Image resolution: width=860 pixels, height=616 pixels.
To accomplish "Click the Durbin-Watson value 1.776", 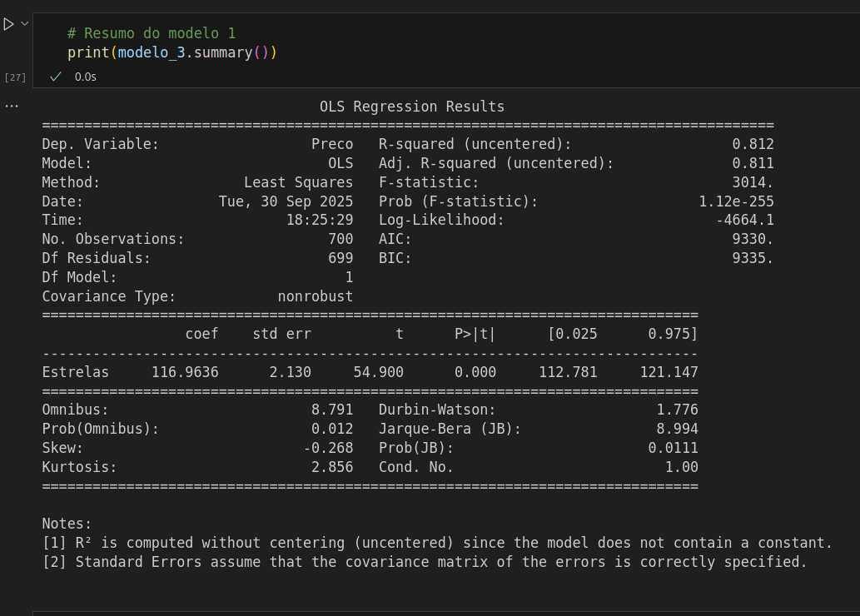I will (x=677, y=410).
